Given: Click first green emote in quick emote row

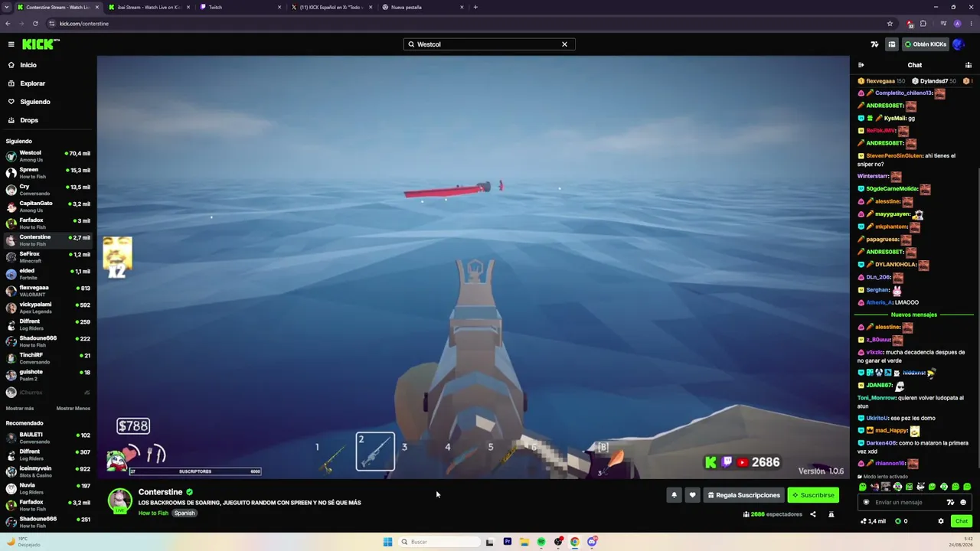Looking at the screenshot, I should coord(863,487).
